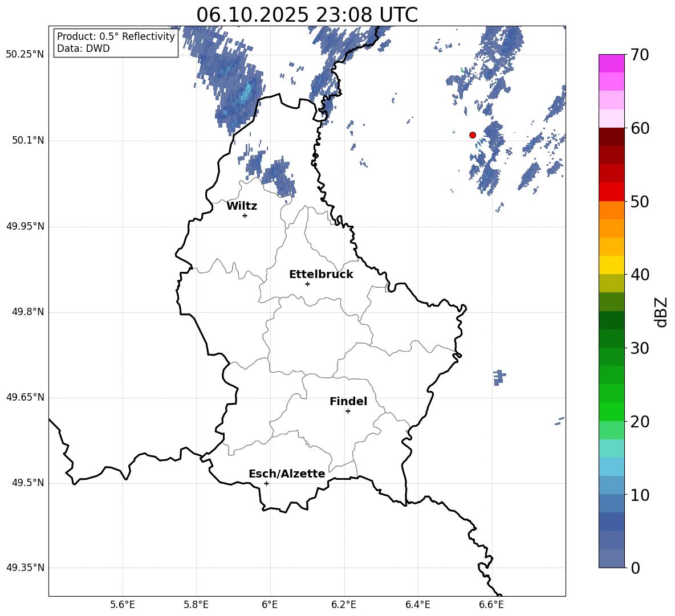
Task: Click the 50.1°N latitude label
Action: coord(28,141)
